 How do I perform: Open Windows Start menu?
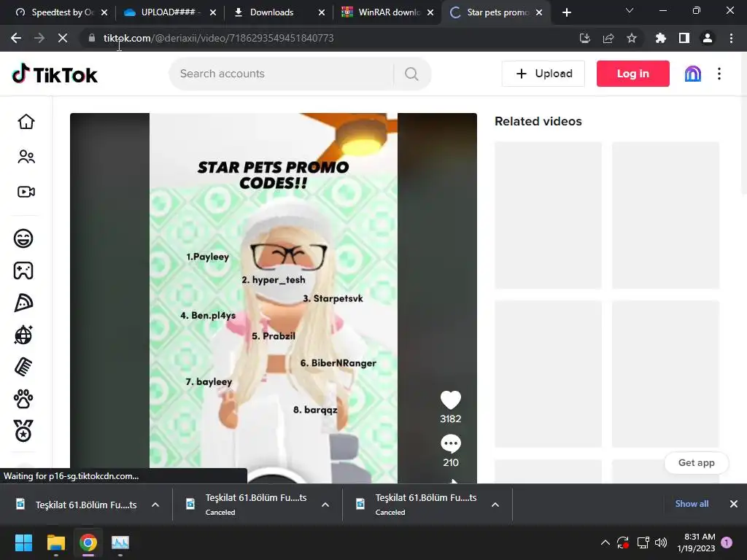click(x=23, y=542)
